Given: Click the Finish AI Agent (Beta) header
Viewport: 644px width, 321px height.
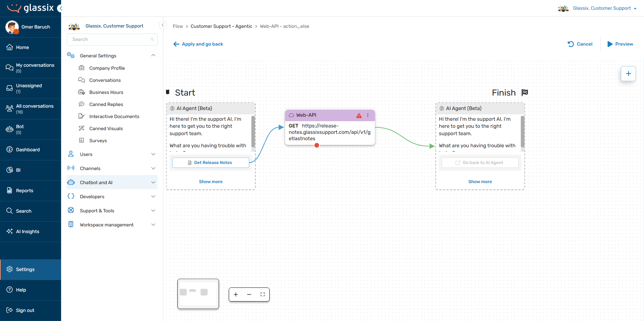Looking at the screenshot, I should click(480, 108).
